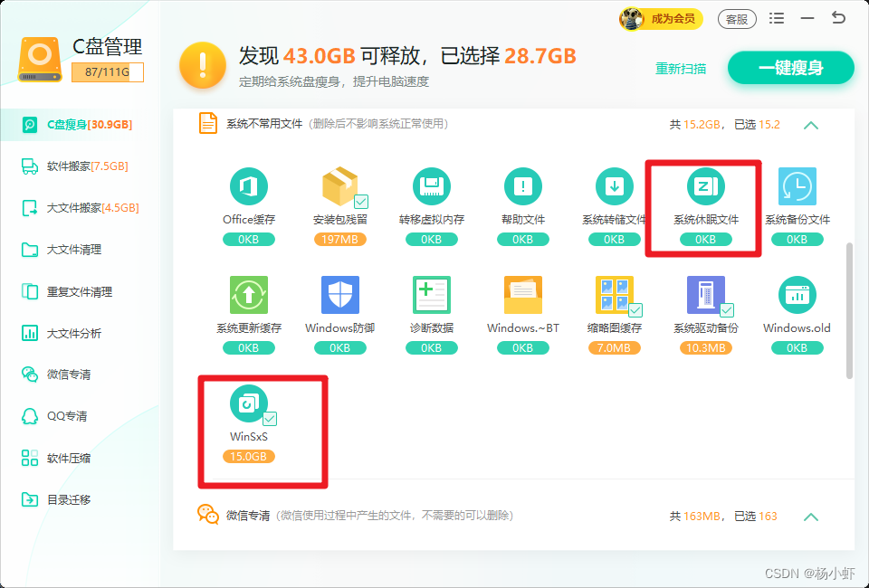Viewport: 869px width, 588px height.
Task: Toggle the 系统驱动备份 checkbox
Action: [727, 310]
